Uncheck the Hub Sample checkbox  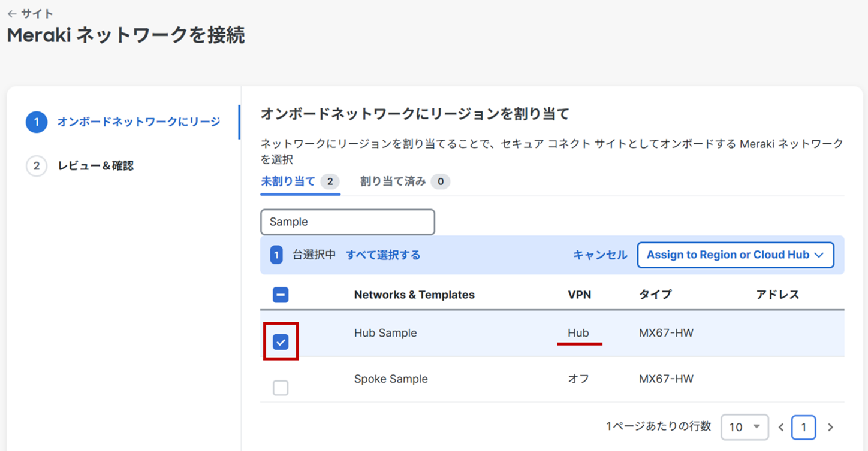pos(281,342)
